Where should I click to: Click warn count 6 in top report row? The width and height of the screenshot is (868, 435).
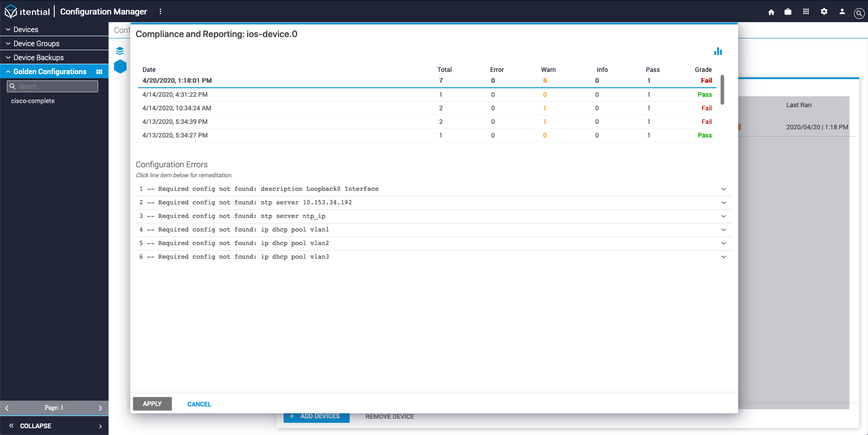point(545,80)
